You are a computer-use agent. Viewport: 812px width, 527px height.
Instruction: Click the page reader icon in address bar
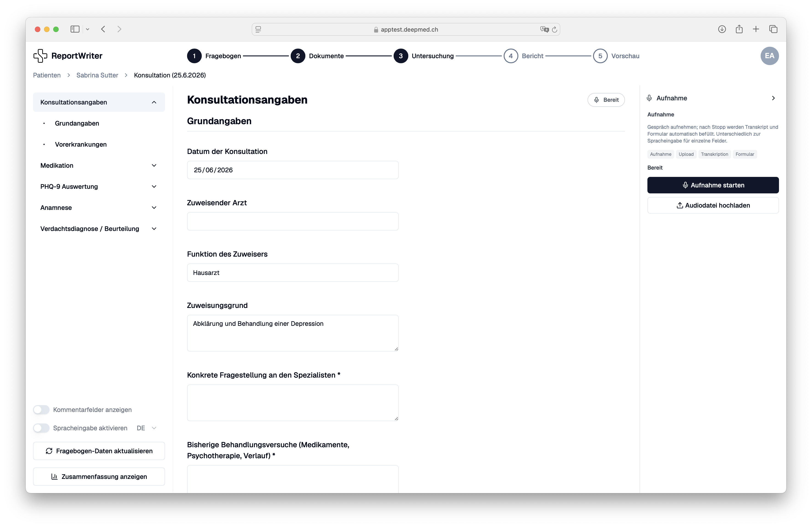[258, 29]
